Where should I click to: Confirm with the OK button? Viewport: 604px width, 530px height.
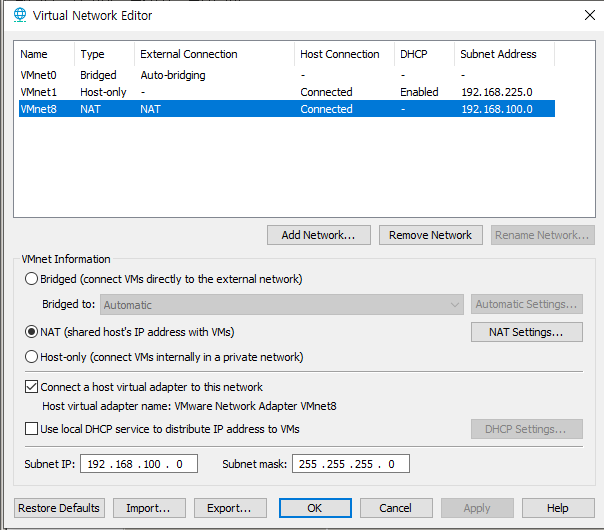point(315,508)
